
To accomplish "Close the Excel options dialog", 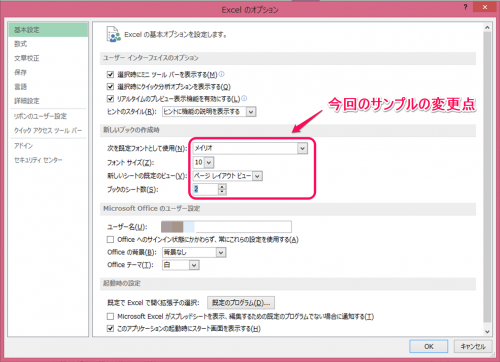I will pos(485,7).
